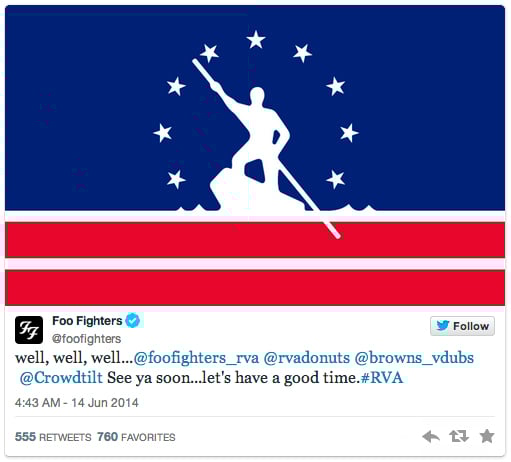
Task: Favorite the tweet with star icon
Action: (x=487, y=436)
